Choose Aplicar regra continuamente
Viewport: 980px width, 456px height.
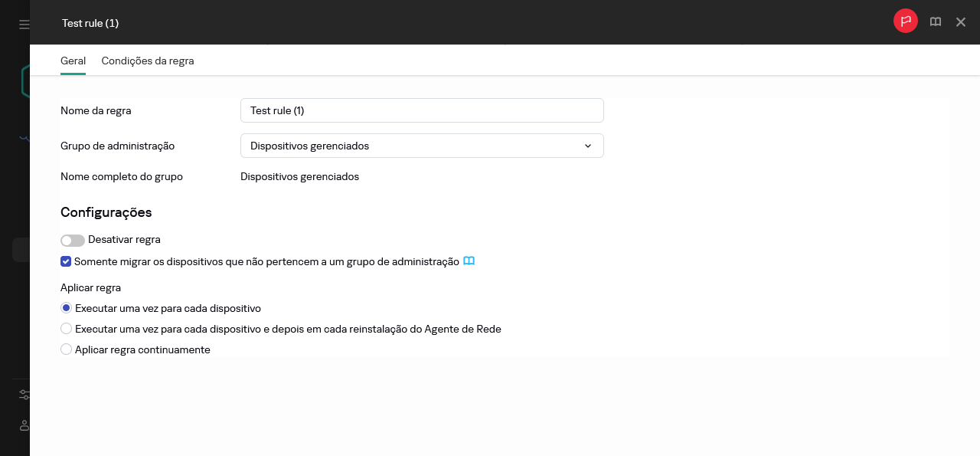[67, 349]
